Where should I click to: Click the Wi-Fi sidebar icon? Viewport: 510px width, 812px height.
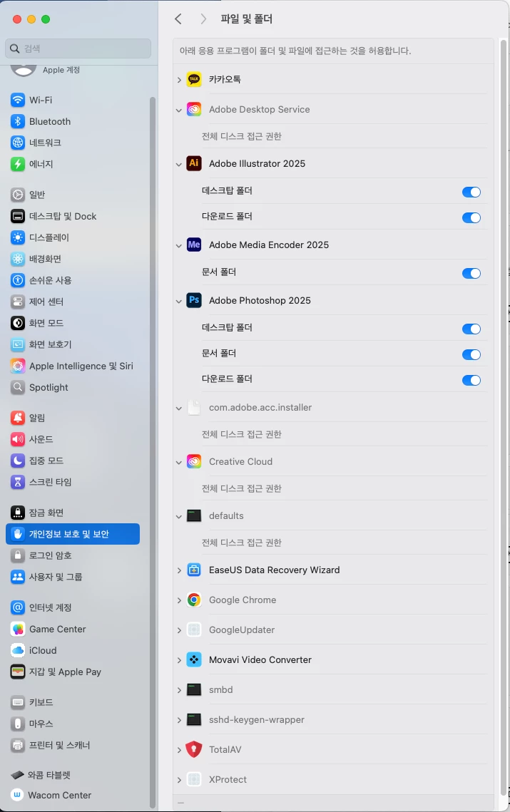[x=18, y=100]
